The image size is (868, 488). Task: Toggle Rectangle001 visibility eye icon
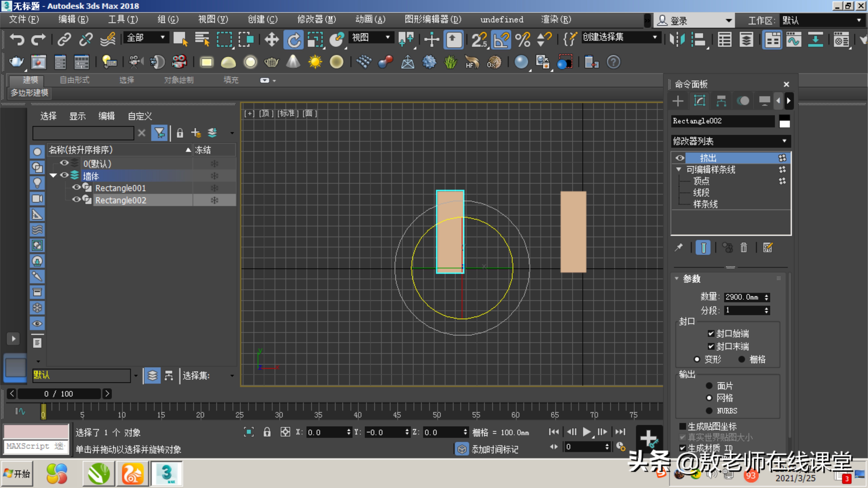tap(76, 188)
